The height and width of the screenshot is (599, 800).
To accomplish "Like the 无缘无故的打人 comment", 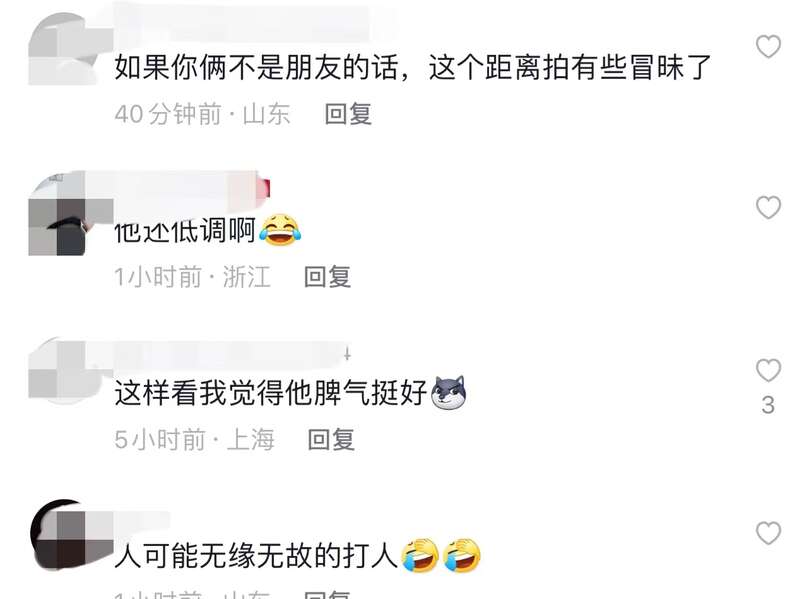I will click(768, 533).
